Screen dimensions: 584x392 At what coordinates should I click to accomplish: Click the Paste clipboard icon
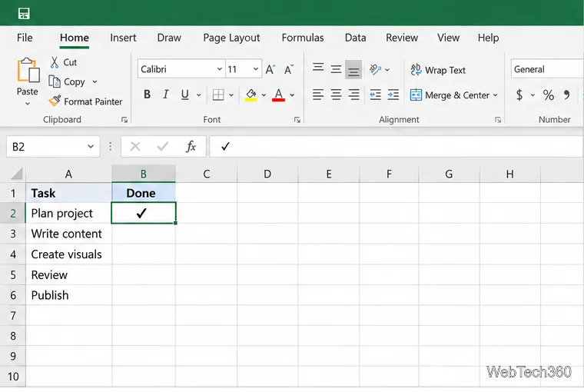pyautogui.click(x=28, y=70)
